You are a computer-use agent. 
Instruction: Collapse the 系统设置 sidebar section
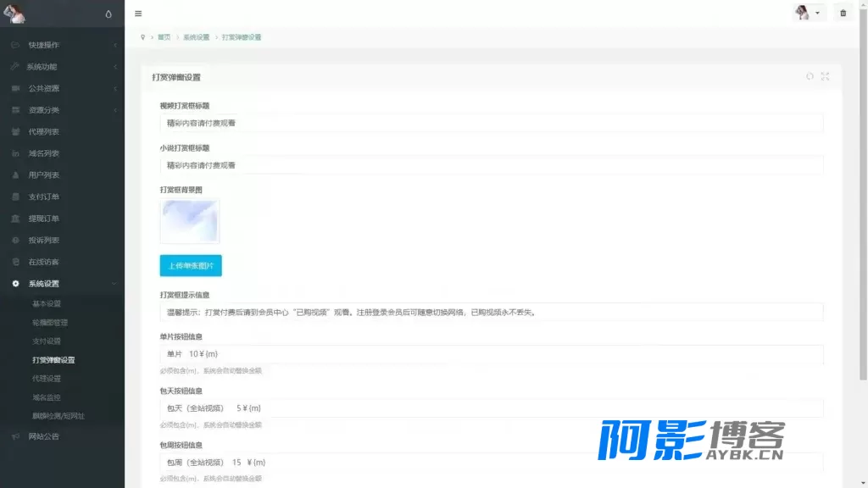62,283
